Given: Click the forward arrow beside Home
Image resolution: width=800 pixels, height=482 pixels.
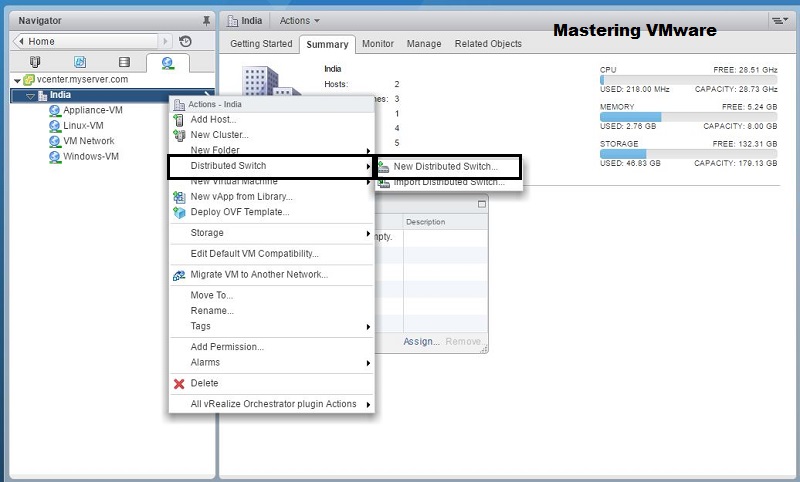Looking at the screenshot, I should [x=165, y=41].
